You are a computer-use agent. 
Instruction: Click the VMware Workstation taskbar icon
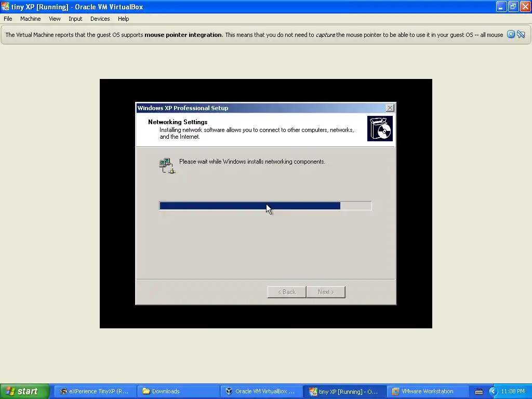tap(395, 391)
